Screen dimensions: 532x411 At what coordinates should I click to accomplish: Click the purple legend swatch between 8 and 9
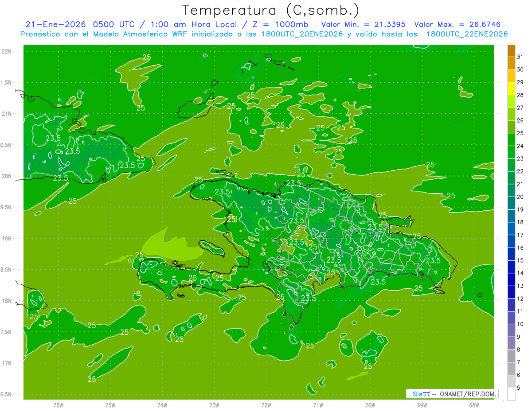coord(511,343)
